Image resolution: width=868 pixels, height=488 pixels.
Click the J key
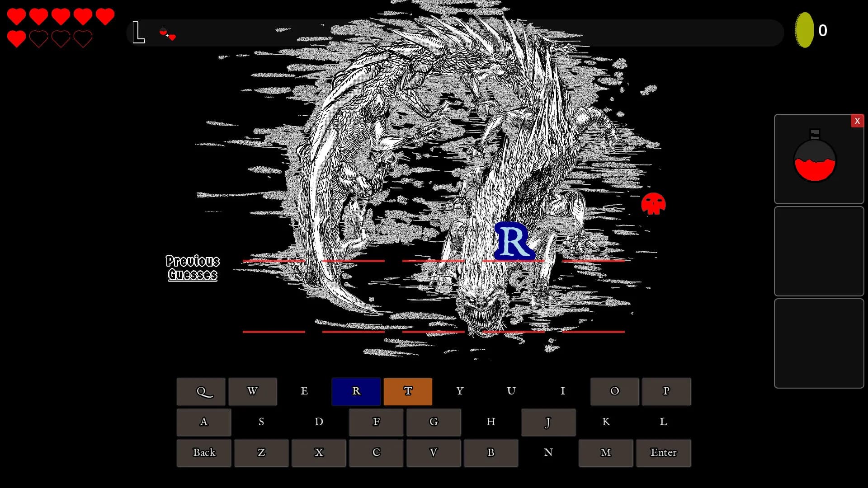pyautogui.click(x=548, y=422)
